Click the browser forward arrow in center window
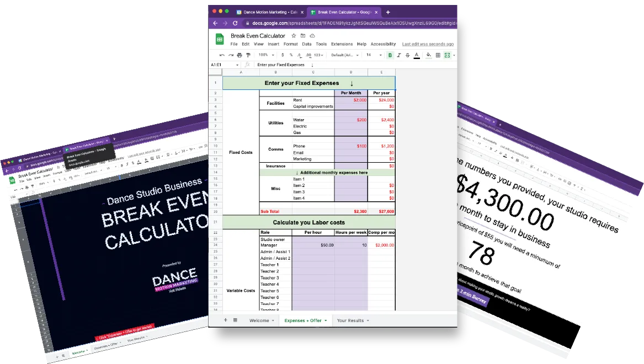 (x=225, y=23)
